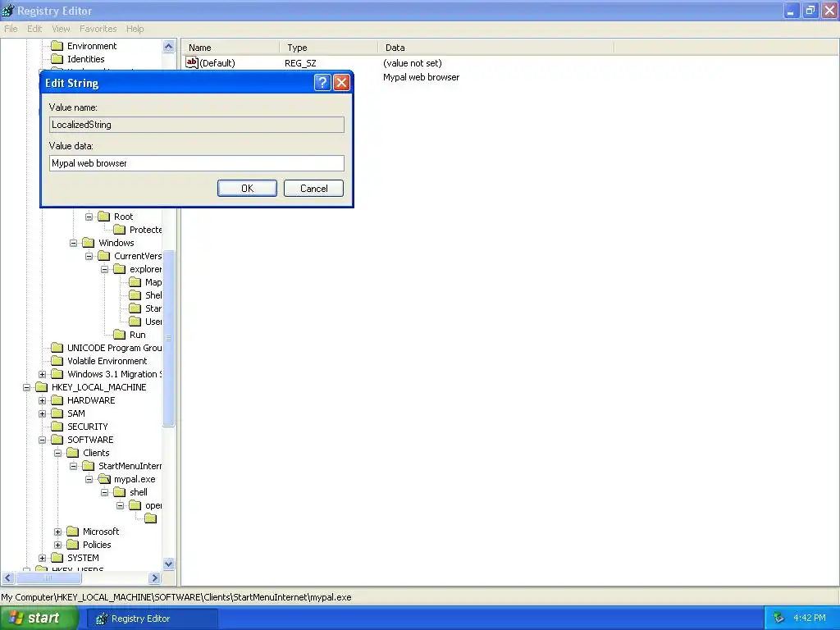Open the File menu

tap(11, 29)
